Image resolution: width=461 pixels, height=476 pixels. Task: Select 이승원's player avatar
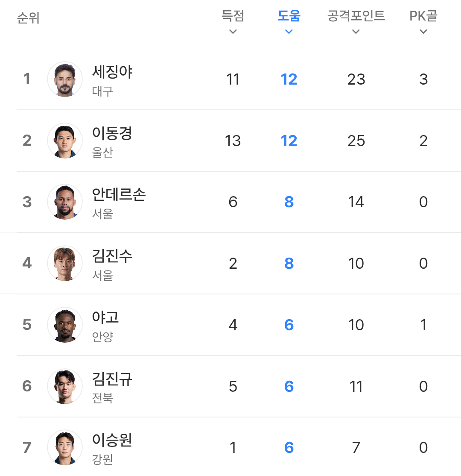pyautogui.click(x=65, y=448)
